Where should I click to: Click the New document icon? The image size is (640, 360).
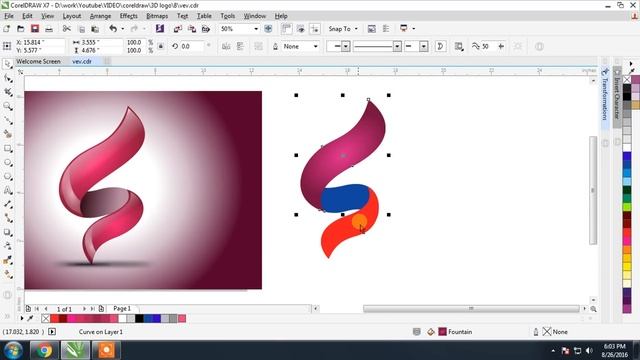point(7,29)
